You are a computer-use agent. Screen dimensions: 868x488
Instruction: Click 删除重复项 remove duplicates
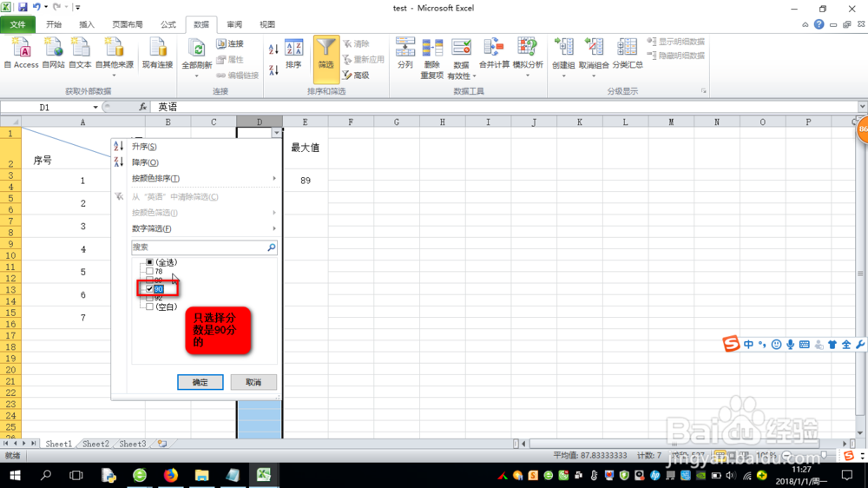pos(431,59)
